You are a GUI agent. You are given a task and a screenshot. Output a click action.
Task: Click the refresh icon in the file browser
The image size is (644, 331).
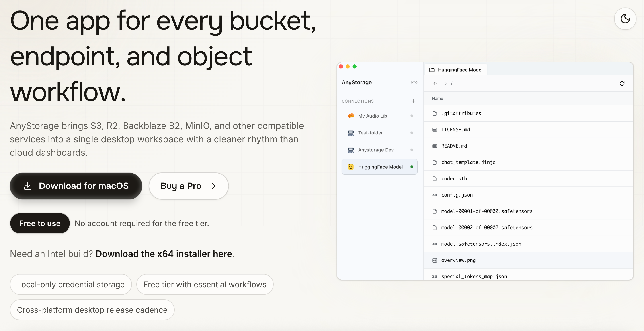622,84
